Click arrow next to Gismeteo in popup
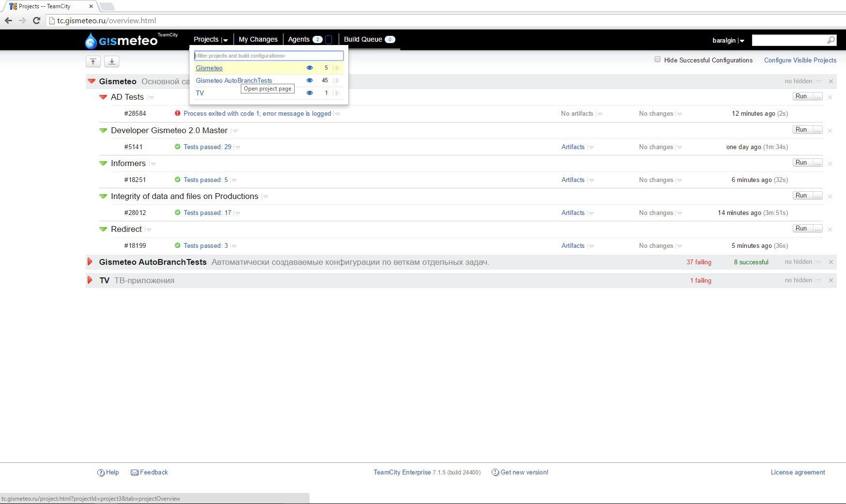The width and height of the screenshot is (846, 504). click(337, 68)
